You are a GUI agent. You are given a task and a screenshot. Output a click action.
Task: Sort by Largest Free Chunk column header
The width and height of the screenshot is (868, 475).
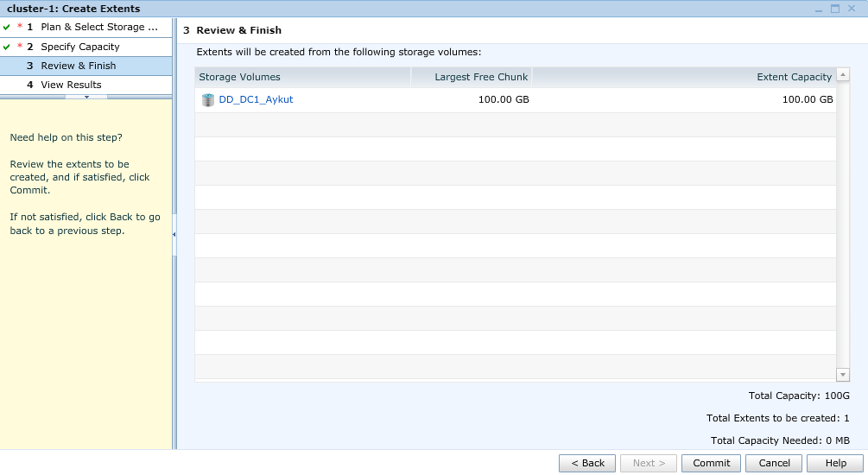pos(471,77)
